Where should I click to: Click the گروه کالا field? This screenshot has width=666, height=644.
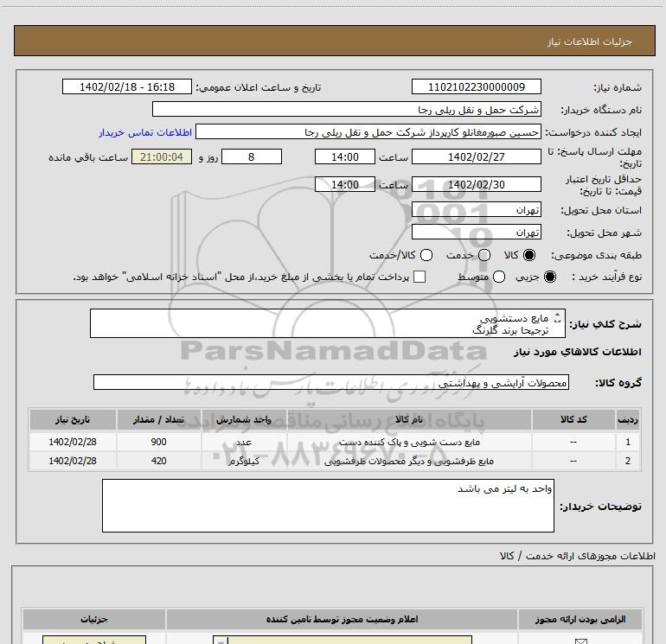(331, 382)
